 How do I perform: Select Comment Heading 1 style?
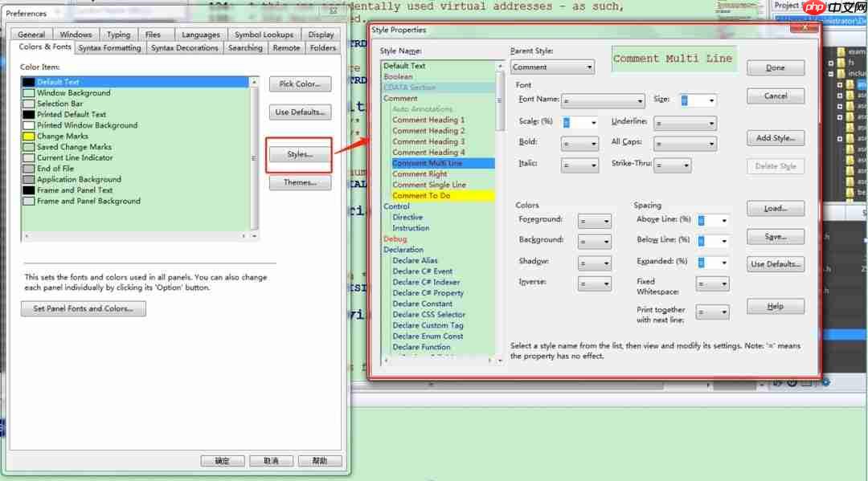click(x=428, y=120)
